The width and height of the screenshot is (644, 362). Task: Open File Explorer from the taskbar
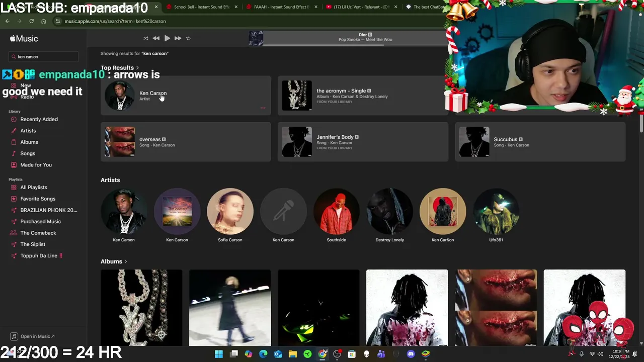tap(293, 354)
